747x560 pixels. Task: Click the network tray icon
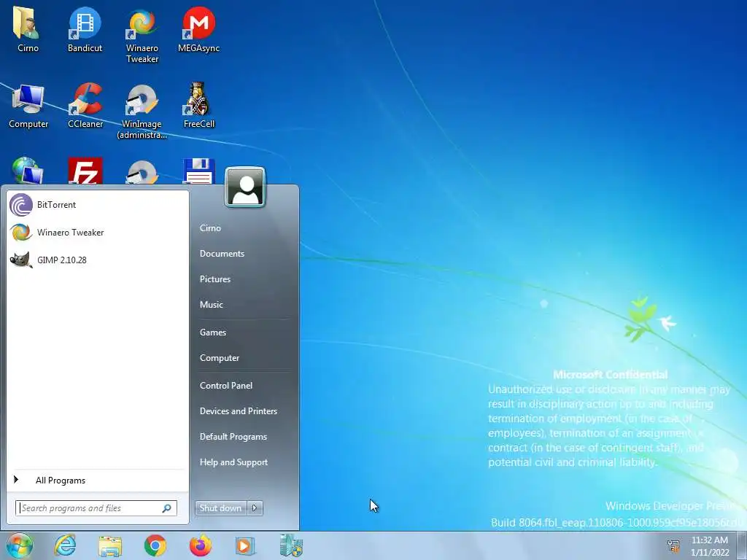673,545
